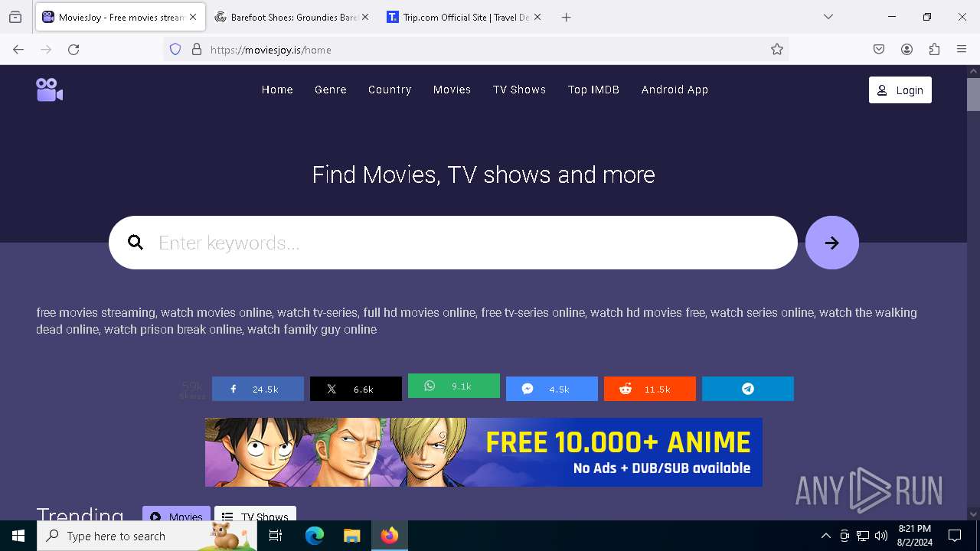Share on Facebook with 24.5k shares
The image size is (980, 551).
[x=258, y=389]
